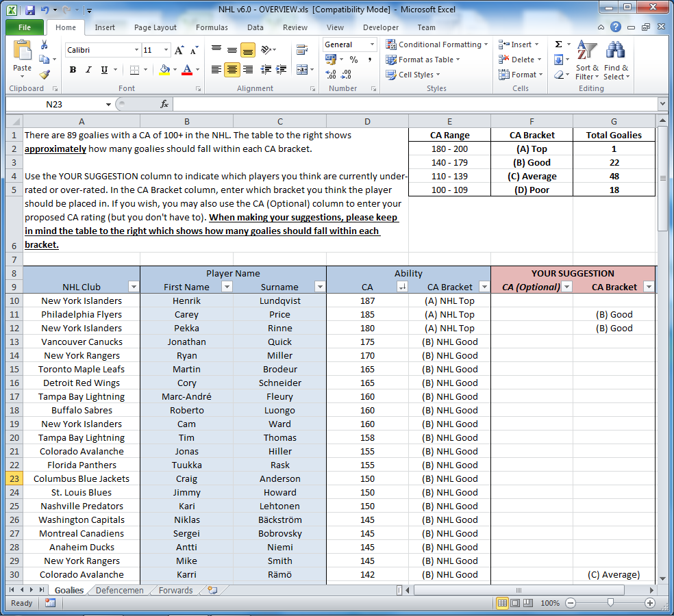Switch to Page Layout view in status bar

pos(515,603)
